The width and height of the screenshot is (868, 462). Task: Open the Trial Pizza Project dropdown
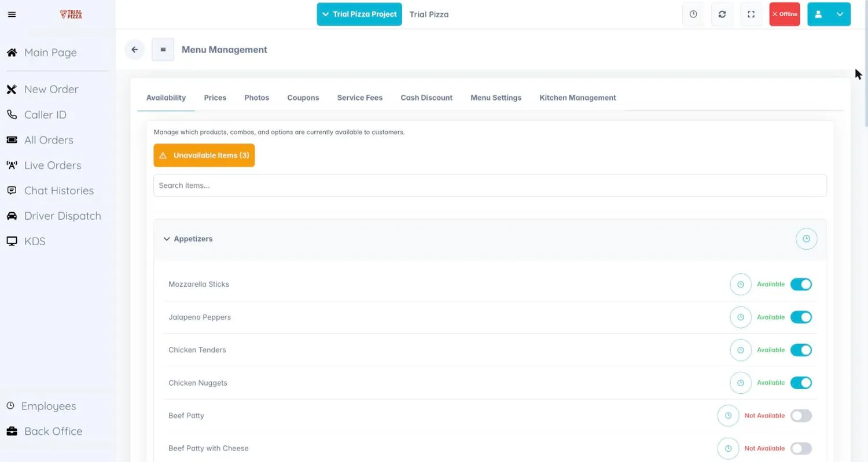pyautogui.click(x=359, y=14)
